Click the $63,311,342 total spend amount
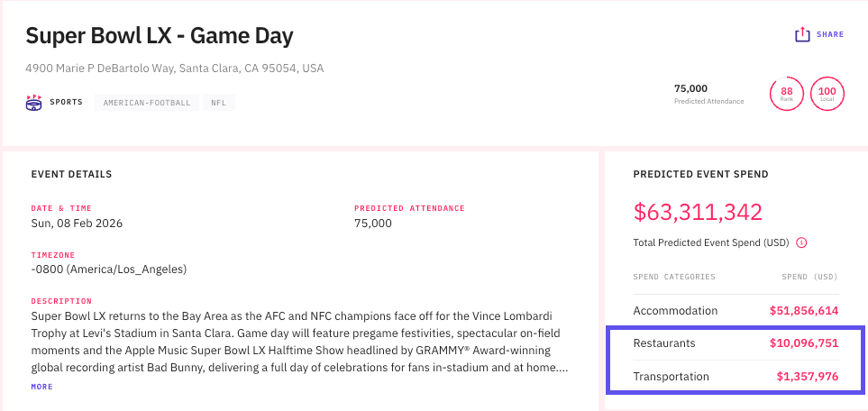Viewport: 868px width, 411px height. point(699,212)
